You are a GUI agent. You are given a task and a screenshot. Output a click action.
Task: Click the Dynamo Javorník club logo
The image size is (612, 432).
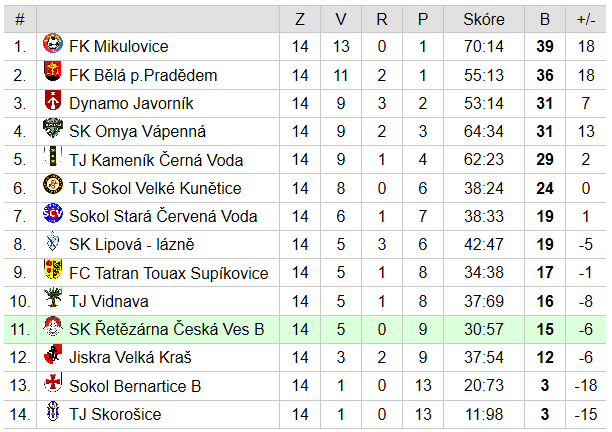[52, 101]
